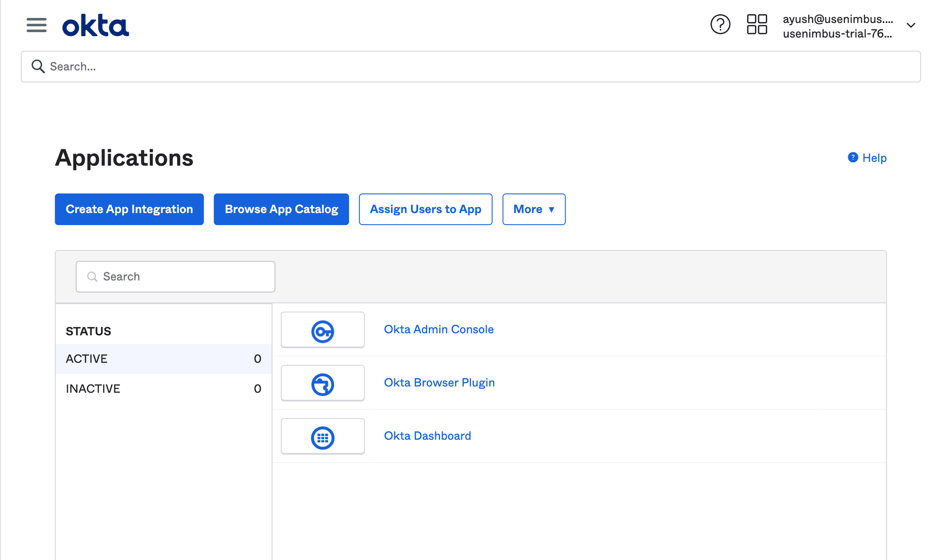
Task: Click the magnifier icon in applications search
Action: coord(92,277)
